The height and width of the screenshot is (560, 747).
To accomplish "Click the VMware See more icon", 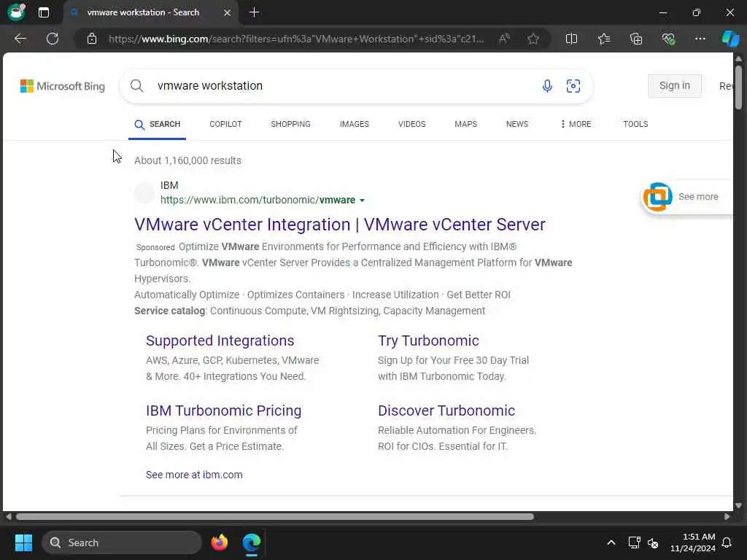I will (x=657, y=197).
